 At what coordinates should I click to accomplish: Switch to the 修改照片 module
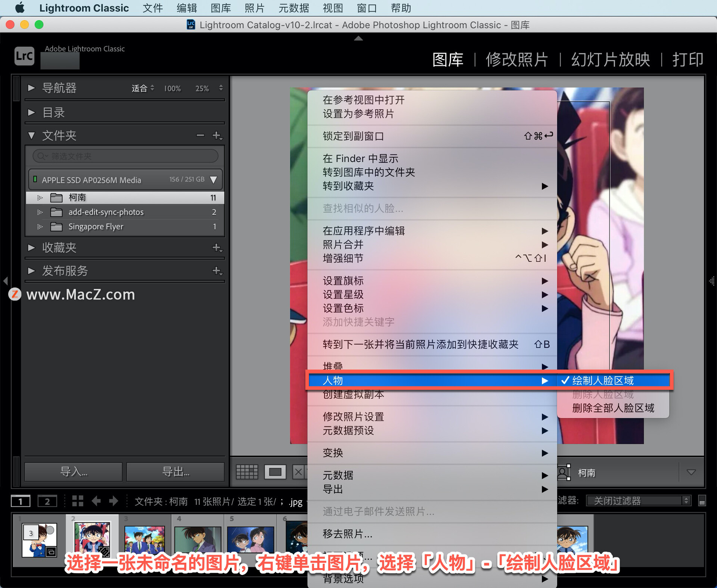(517, 60)
